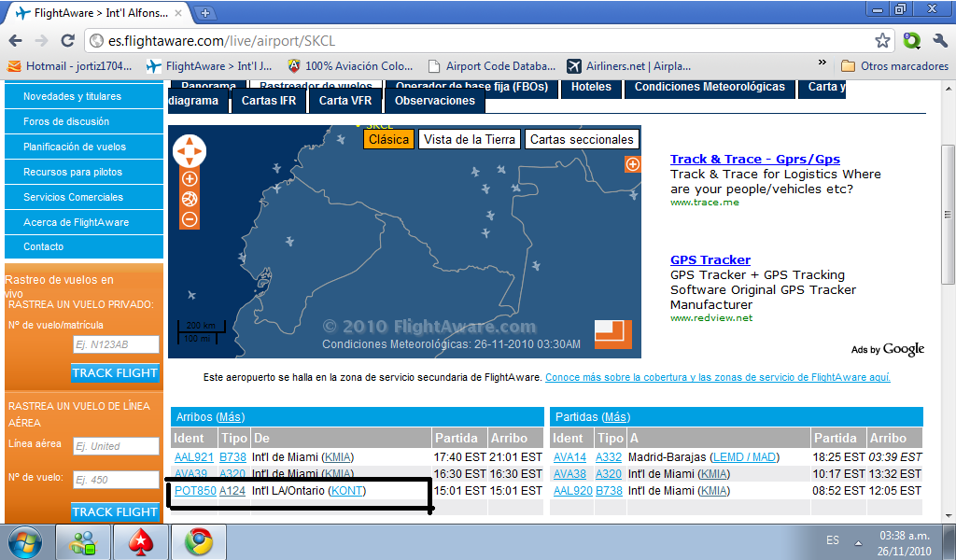Switch map to Vista de la Tierra
The image size is (956, 560).
pos(469,139)
